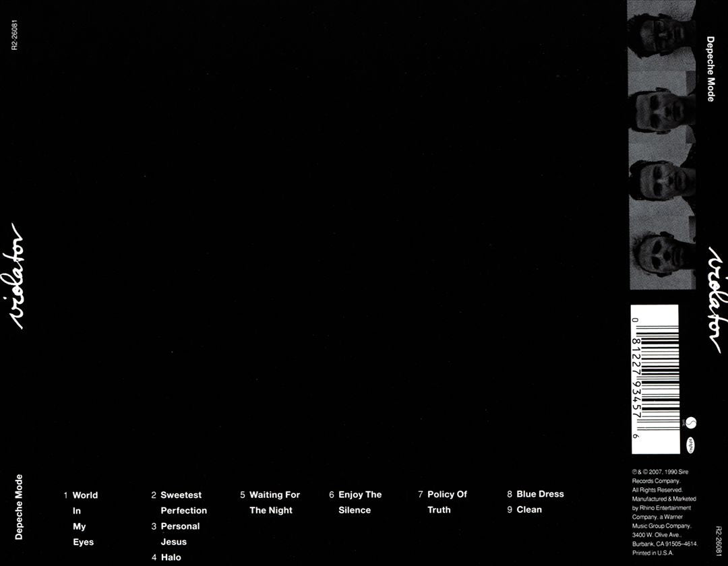Click 'Depeche Mode' text next to track 1
The height and width of the screenshot is (566, 728).
click(19, 507)
